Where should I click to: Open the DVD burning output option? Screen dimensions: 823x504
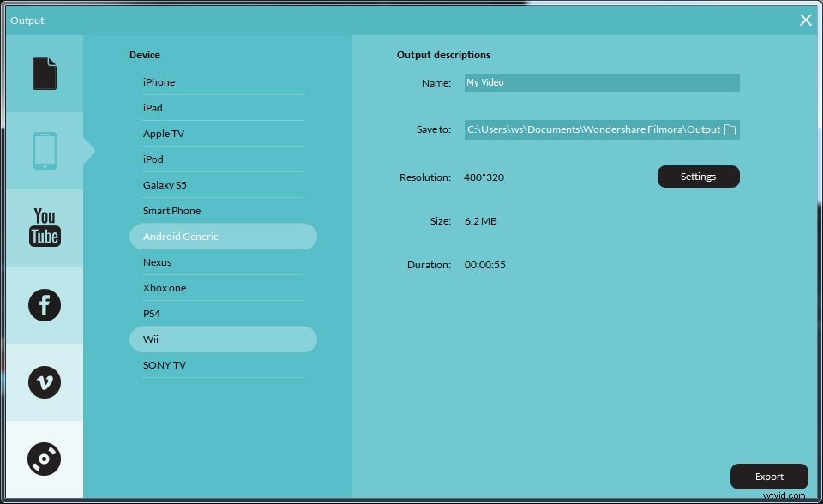pyautogui.click(x=44, y=459)
